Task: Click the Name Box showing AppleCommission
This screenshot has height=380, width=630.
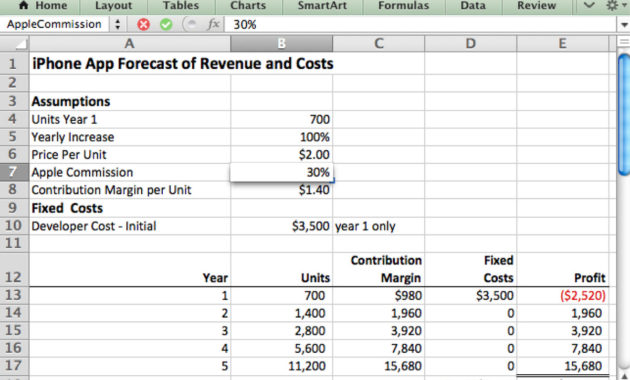Action: pos(54,25)
